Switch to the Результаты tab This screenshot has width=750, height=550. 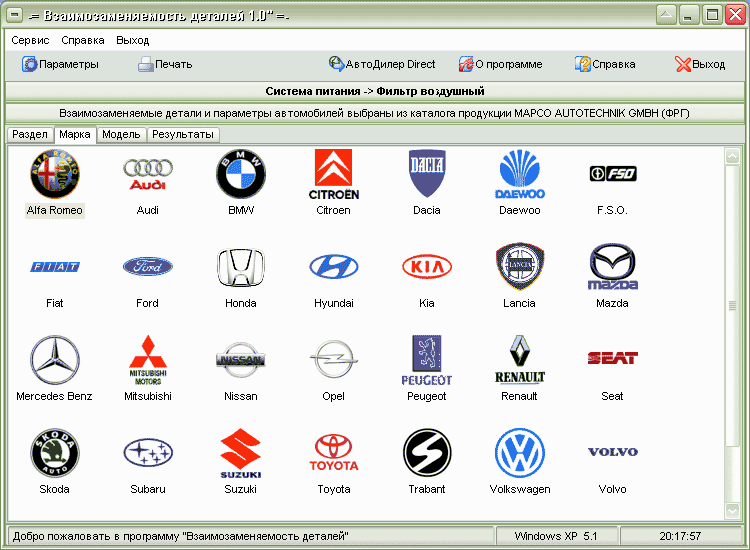pos(183,134)
